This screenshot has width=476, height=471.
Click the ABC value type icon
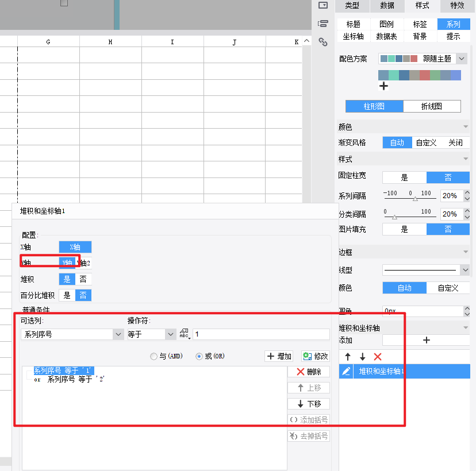184,334
